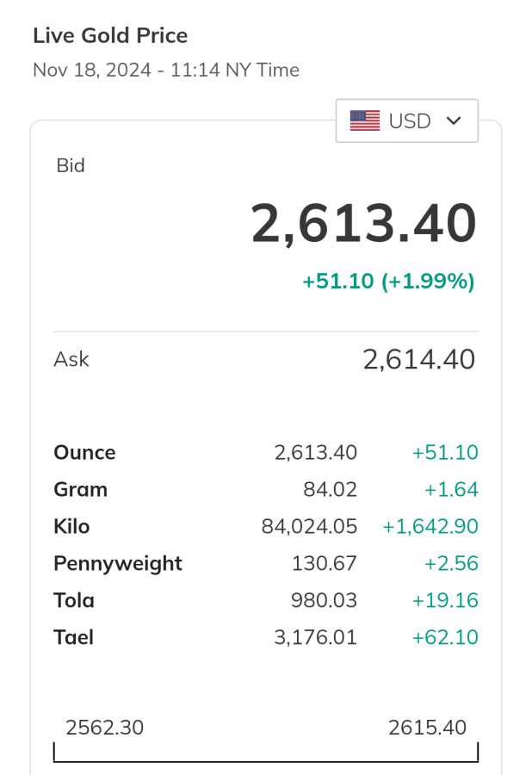The image size is (532, 775).
Task: Click the Ask price 2,614.40
Action: (418, 359)
